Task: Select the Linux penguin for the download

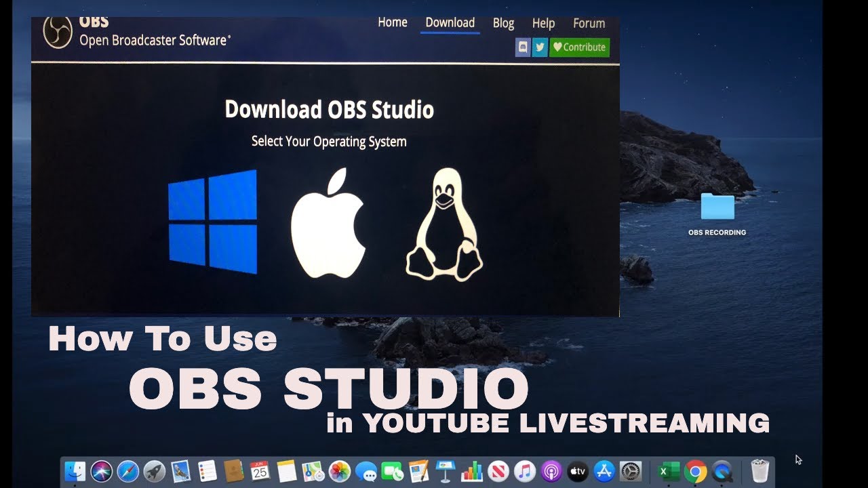Action: click(444, 224)
